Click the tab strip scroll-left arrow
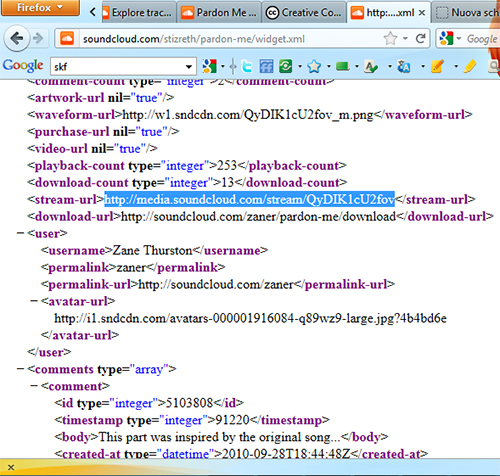Viewport: 500px width, 476px height. [x=93, y=12]
